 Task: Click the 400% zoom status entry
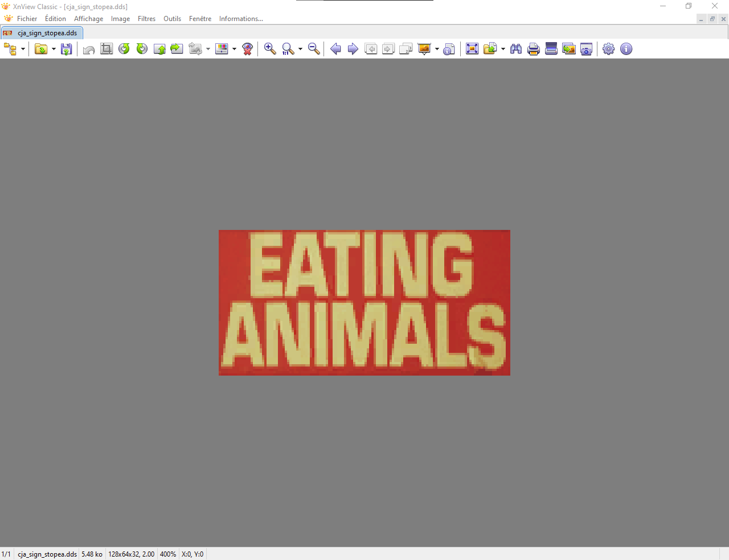tap(168, 554)
